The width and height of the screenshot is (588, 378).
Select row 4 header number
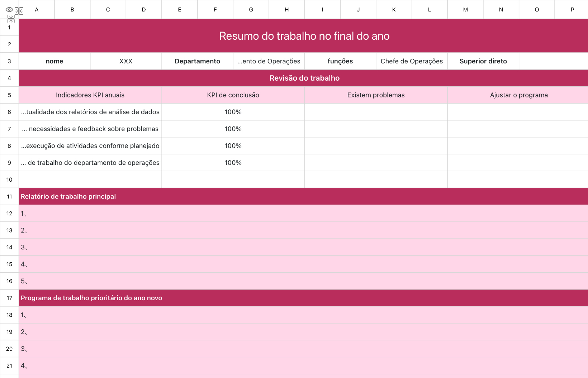click(9, 78)
